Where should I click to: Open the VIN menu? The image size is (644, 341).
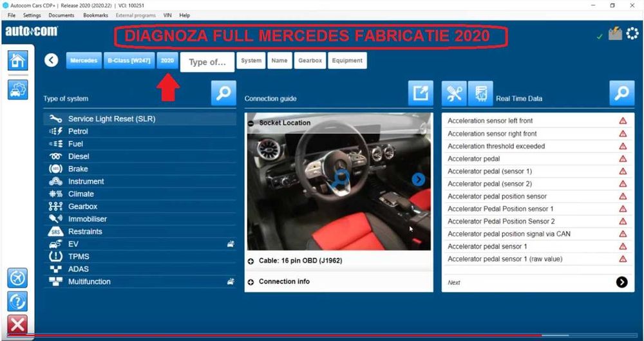tap(167, 15)
